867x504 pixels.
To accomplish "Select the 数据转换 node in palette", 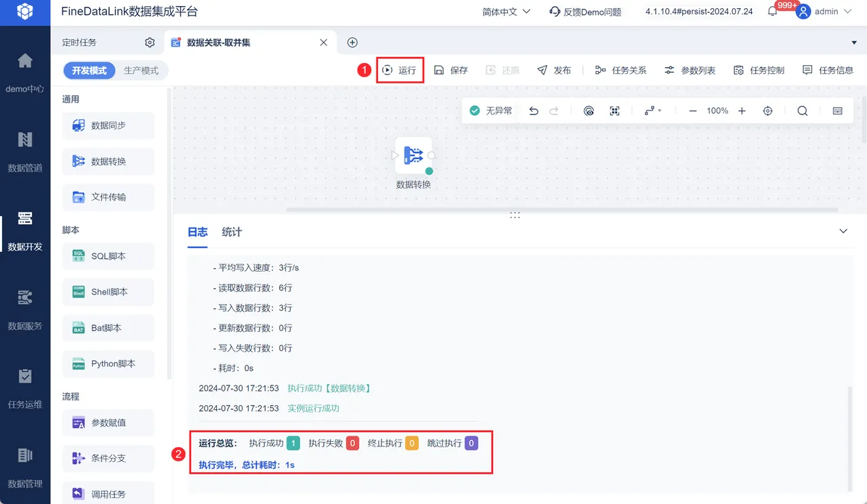I will click(108, 161).
